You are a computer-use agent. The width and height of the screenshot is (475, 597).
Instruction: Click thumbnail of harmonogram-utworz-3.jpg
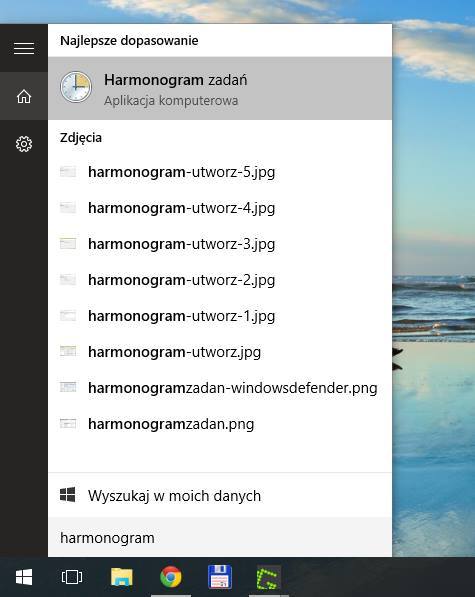coord(68,244)
